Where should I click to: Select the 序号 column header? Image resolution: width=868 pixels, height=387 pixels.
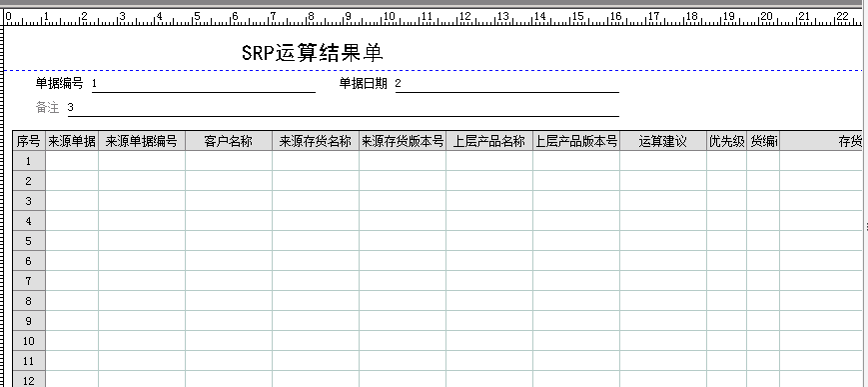point(29,141)
